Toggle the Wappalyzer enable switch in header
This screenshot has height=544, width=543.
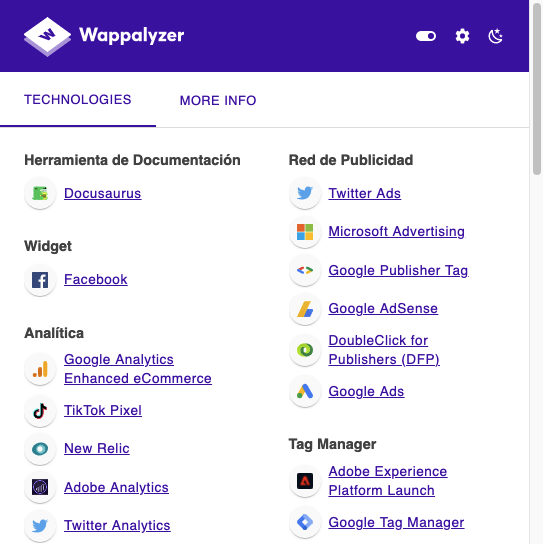pyautogui.click(x=426, y=36)
